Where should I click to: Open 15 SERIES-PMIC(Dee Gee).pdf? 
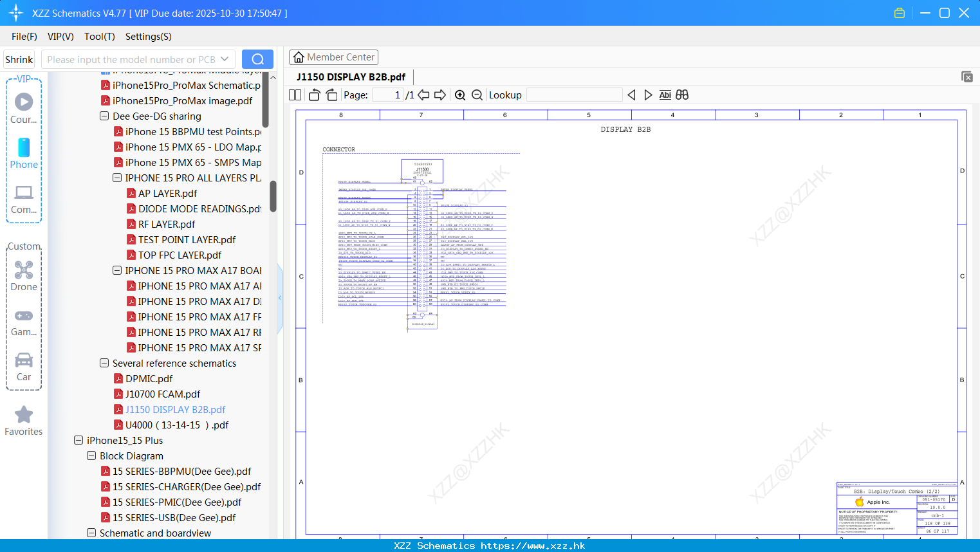pyautogui.click(x=177, y=502)
